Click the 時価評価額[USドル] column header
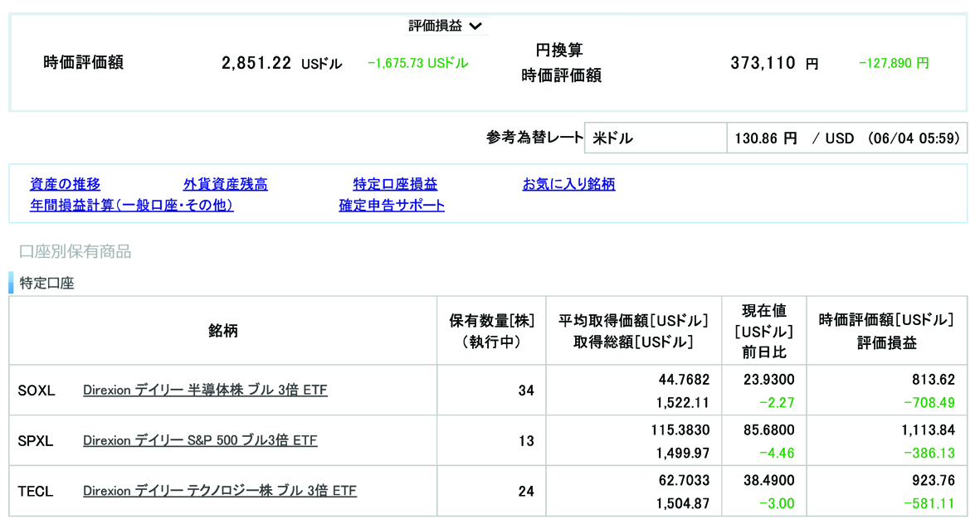The image size is (980, 524). tap(887, 331)
